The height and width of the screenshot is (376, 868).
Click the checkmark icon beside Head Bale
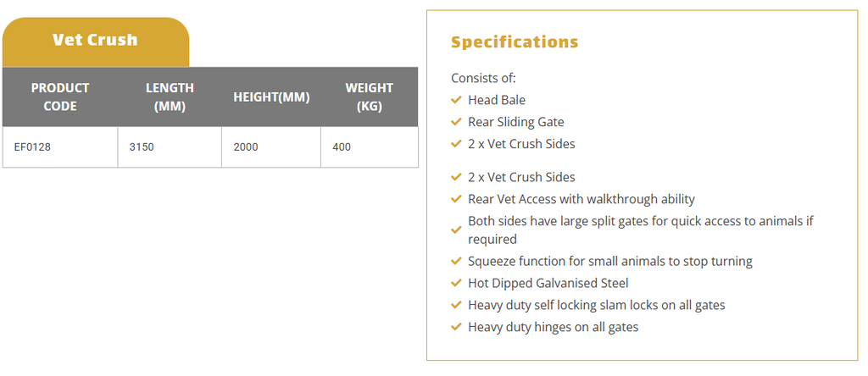[x=456, y=100]
